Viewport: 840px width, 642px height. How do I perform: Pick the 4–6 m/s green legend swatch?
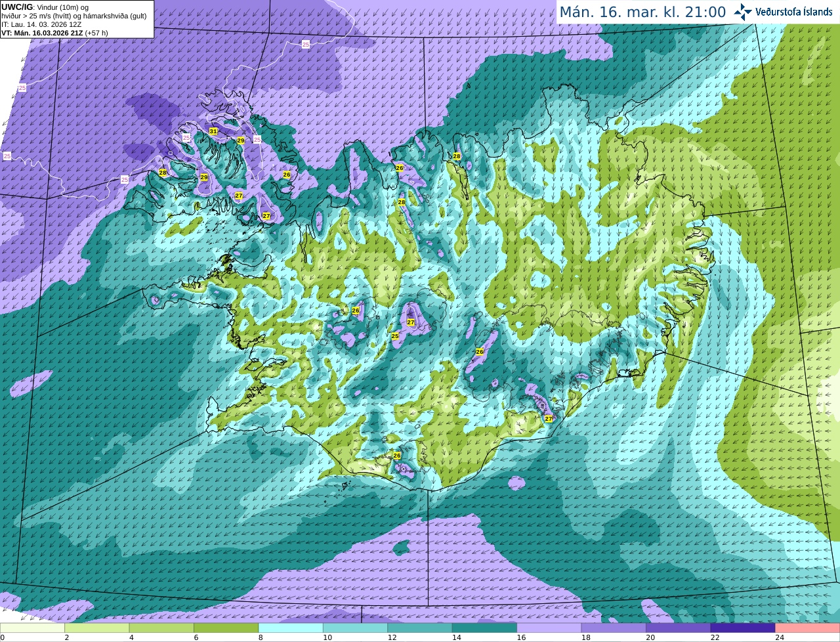tap(161, 628)
